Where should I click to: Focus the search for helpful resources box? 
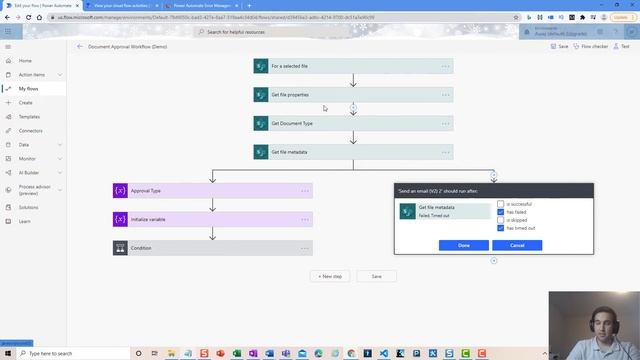[x=273, y=32]
